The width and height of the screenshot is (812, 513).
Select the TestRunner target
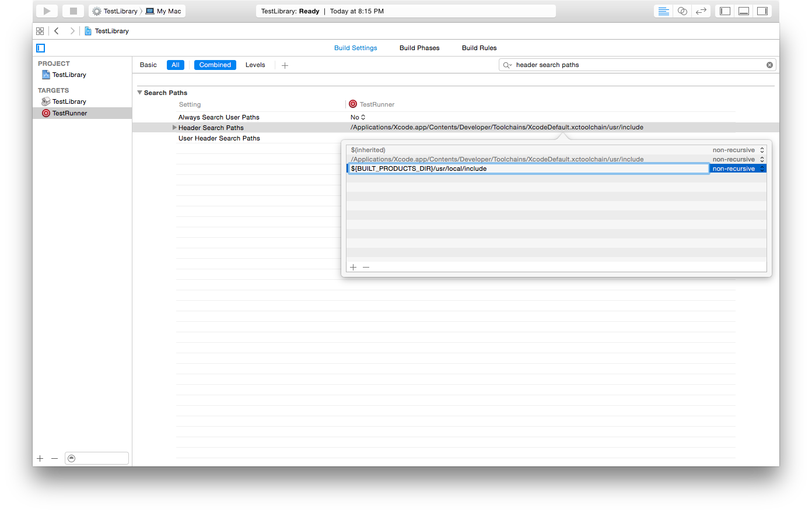click(x=82, y=113)
